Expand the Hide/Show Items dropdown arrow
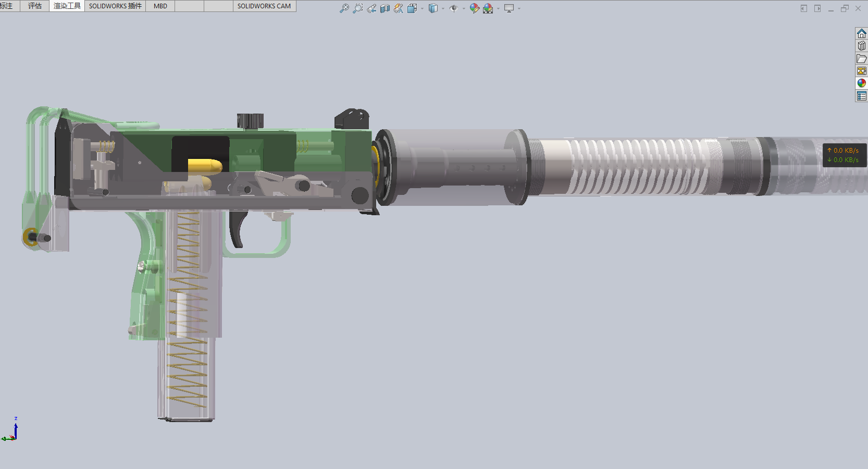This screenshot has height=469, width=868. coord(464,8)
